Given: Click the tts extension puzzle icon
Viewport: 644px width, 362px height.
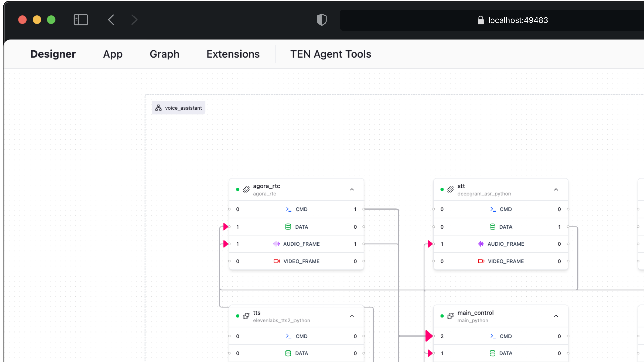Looking at the screenshot, I should tap(246, 316).
